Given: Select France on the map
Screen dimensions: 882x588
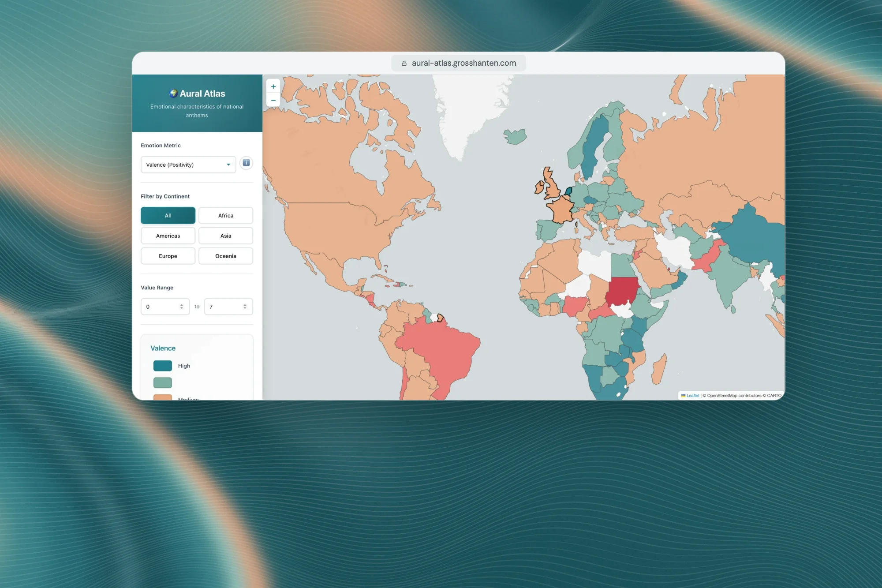Looking at the screenshot, I should (561, 210).
